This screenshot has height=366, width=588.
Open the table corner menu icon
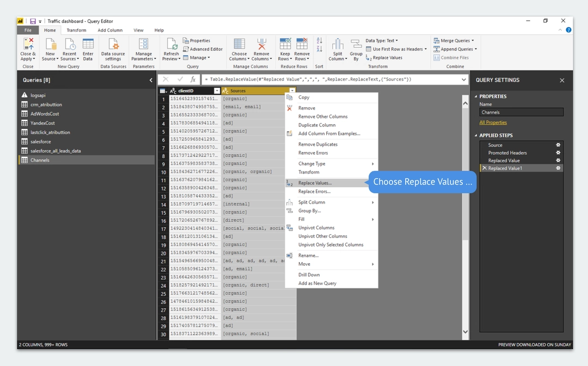pos(163,91)
